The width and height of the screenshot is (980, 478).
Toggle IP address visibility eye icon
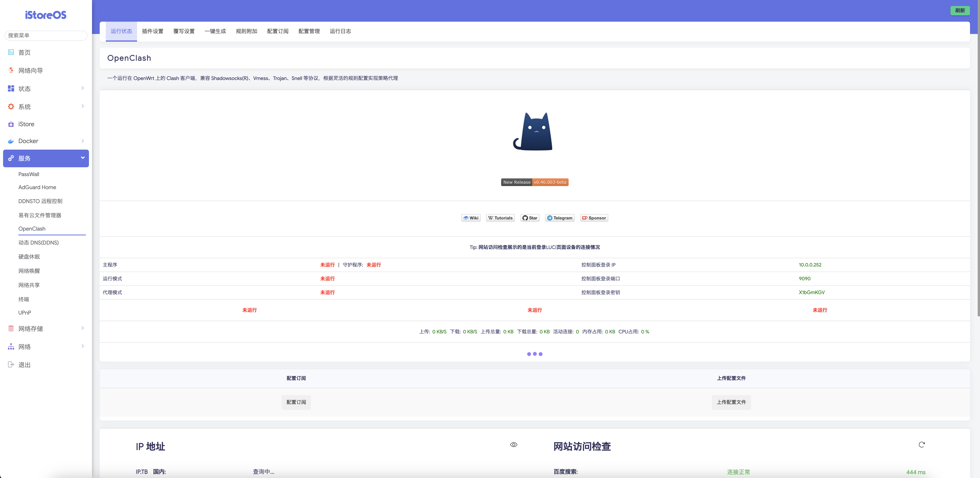pos(514,444)
